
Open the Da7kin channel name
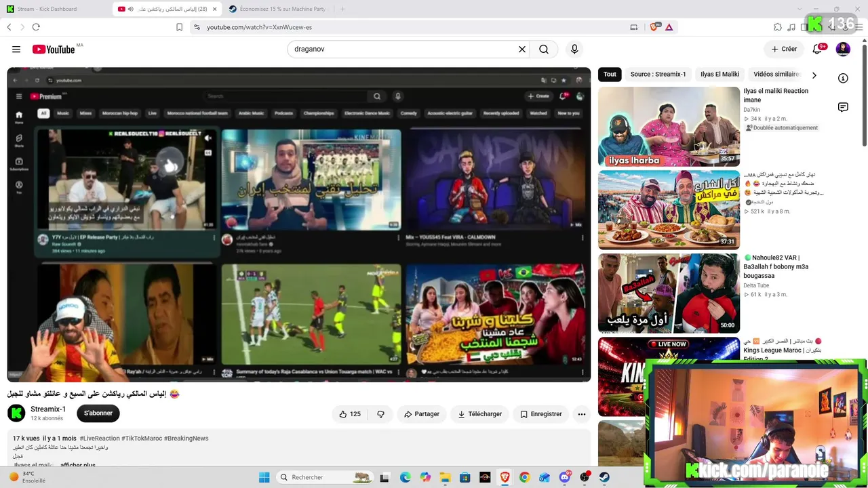(x=751, y=110)
